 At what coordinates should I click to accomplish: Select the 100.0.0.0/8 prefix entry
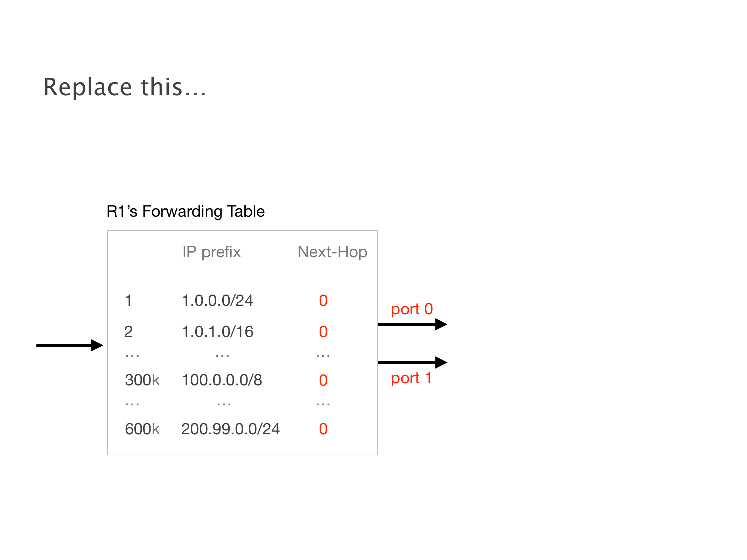tap(222, 380)
